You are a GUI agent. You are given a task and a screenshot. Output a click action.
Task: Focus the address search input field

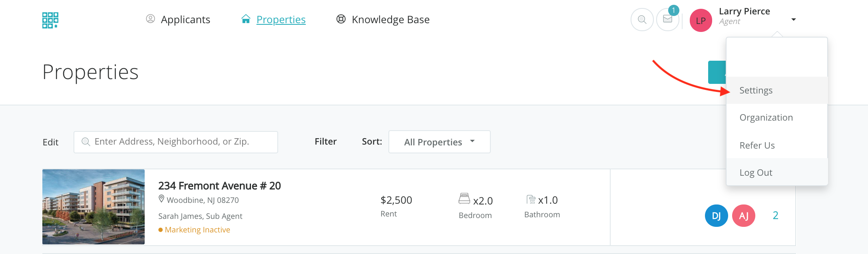point(176,142)
